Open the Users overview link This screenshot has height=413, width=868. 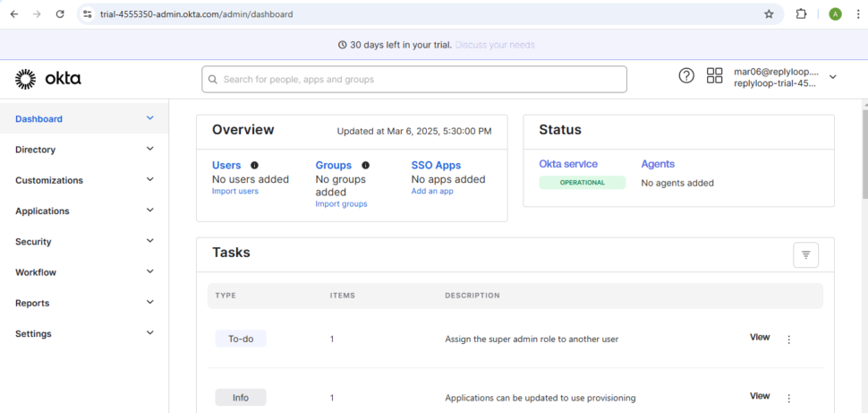[226, 165]
